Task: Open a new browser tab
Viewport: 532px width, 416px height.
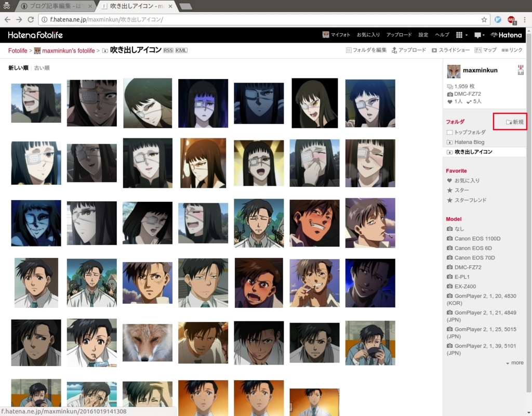Action: coord(185,6)
